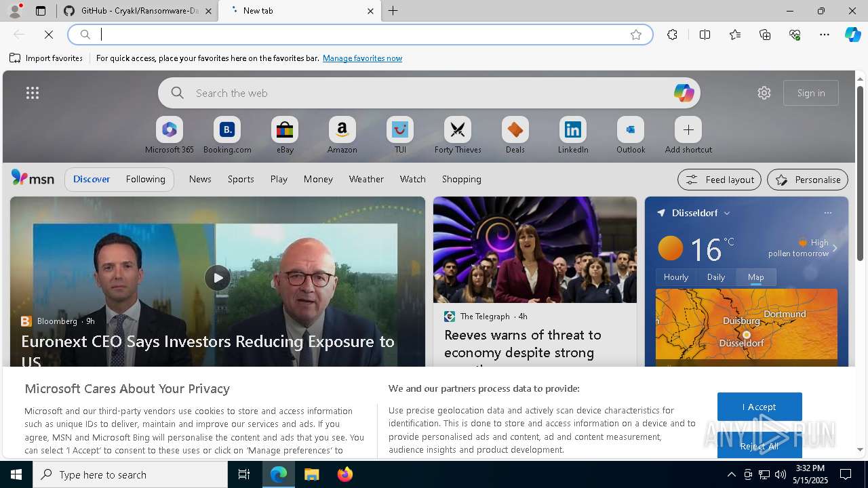Show next weather alert arrow
This screenshot has width=868, height=488.
[835, 248]
